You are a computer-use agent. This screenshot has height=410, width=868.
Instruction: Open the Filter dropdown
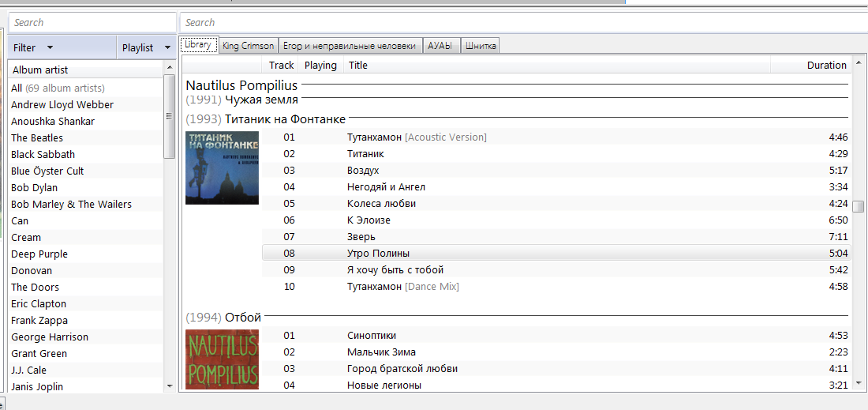click(62, 47)
